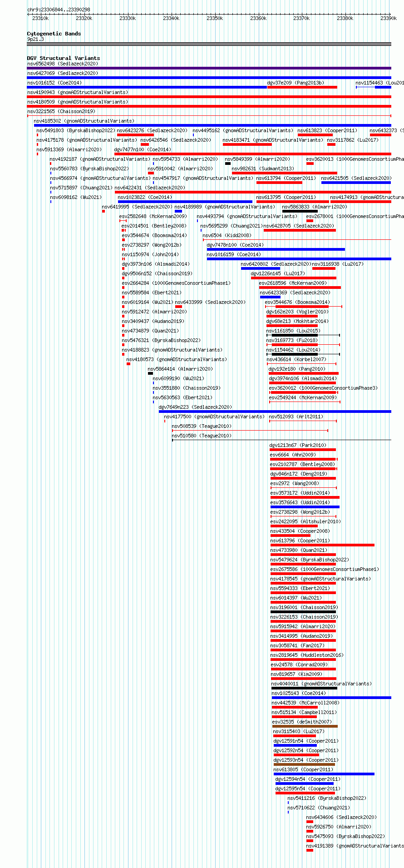Select nsv3221565 (Chaisson2019) entry
Viewport: 404px width, 868px height.
61,111
